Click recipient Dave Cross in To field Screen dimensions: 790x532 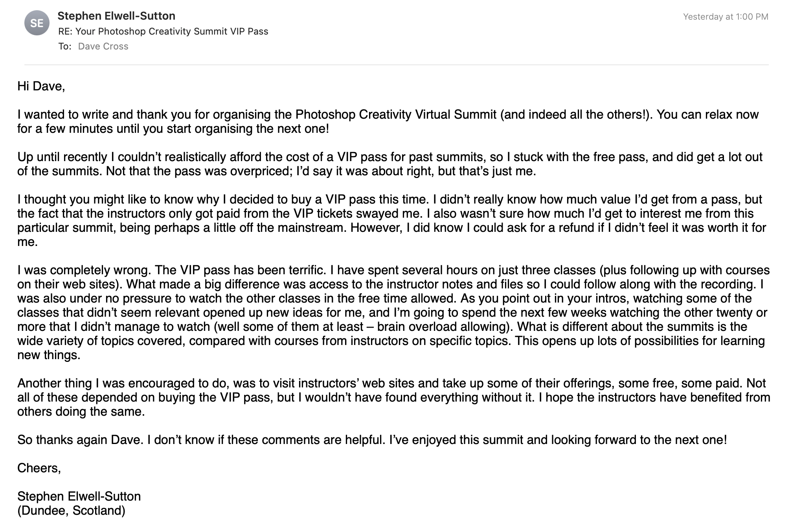103,46
